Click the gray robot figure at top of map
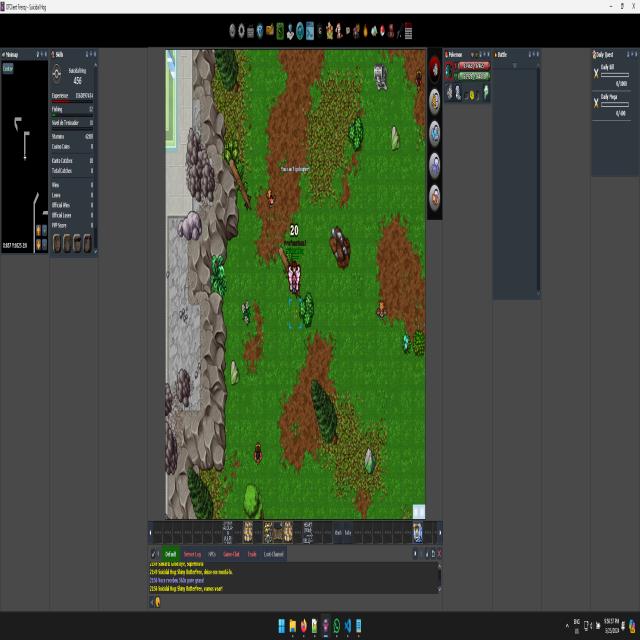640x640 pixels. click(380, 76)
